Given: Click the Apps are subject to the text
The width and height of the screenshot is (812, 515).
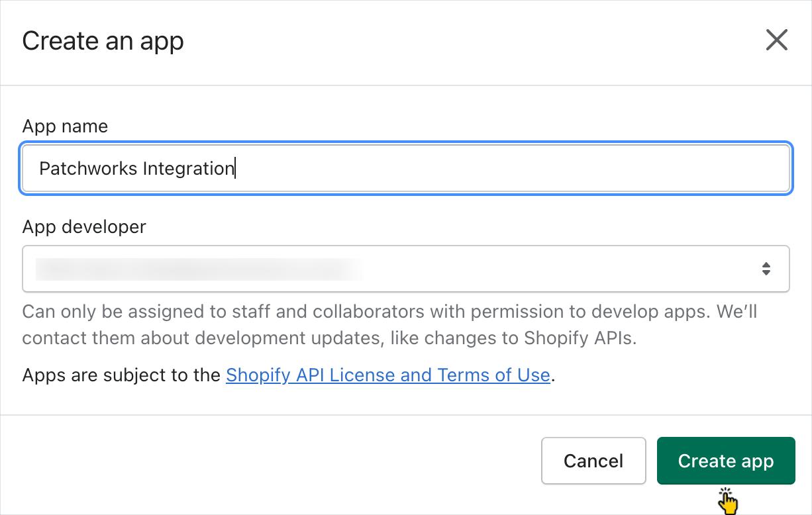Looking at the screenshot, I should point(121,375).
